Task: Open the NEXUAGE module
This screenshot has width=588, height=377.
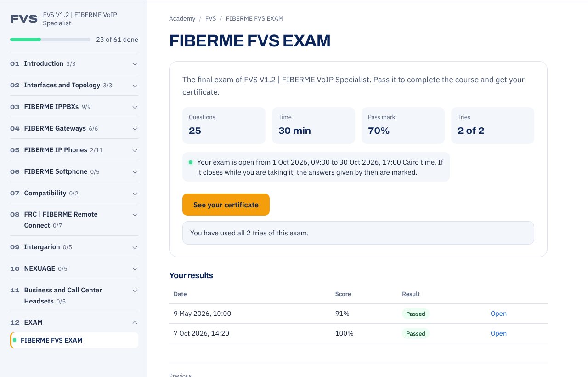Action: tap(74, 268)
